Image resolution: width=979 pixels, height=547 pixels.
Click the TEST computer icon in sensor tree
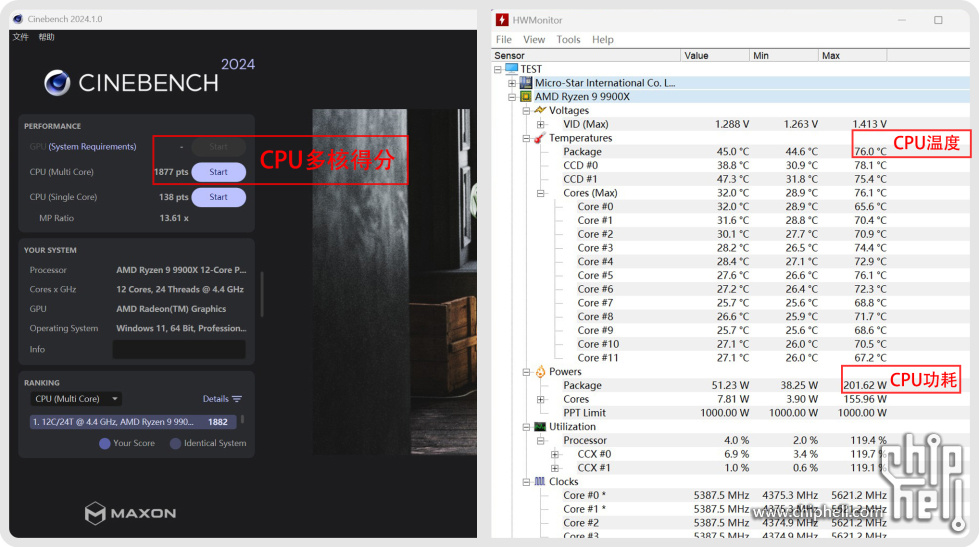(511, 69)
